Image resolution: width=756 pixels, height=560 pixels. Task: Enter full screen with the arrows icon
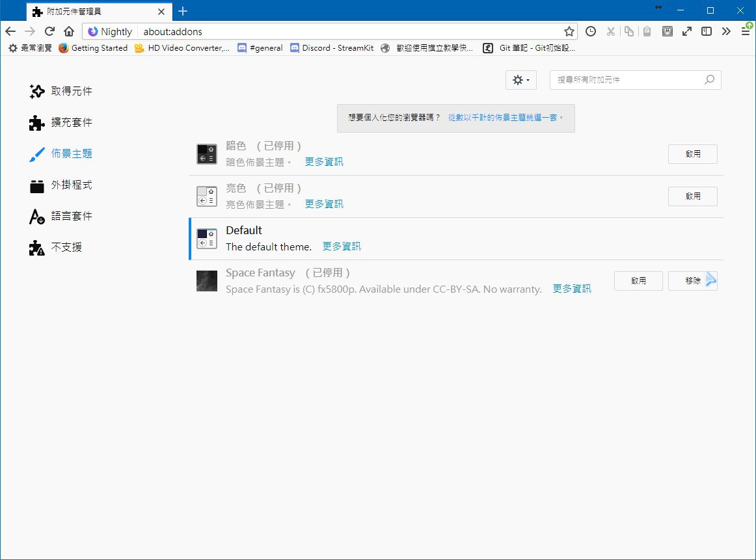[686, 31]
